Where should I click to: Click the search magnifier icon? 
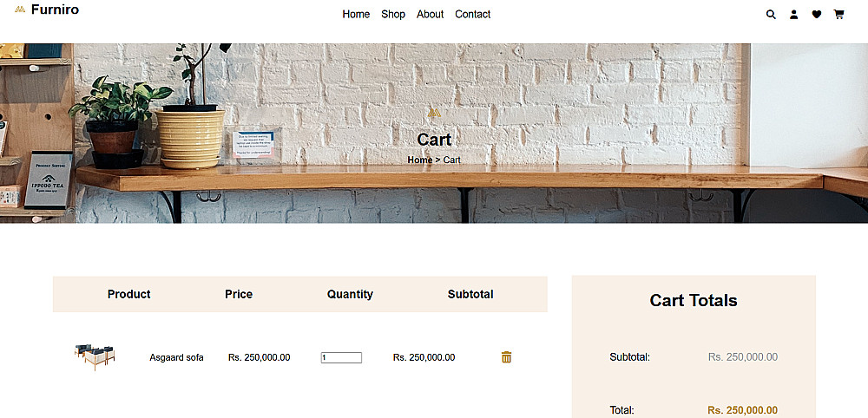[771, 15]
